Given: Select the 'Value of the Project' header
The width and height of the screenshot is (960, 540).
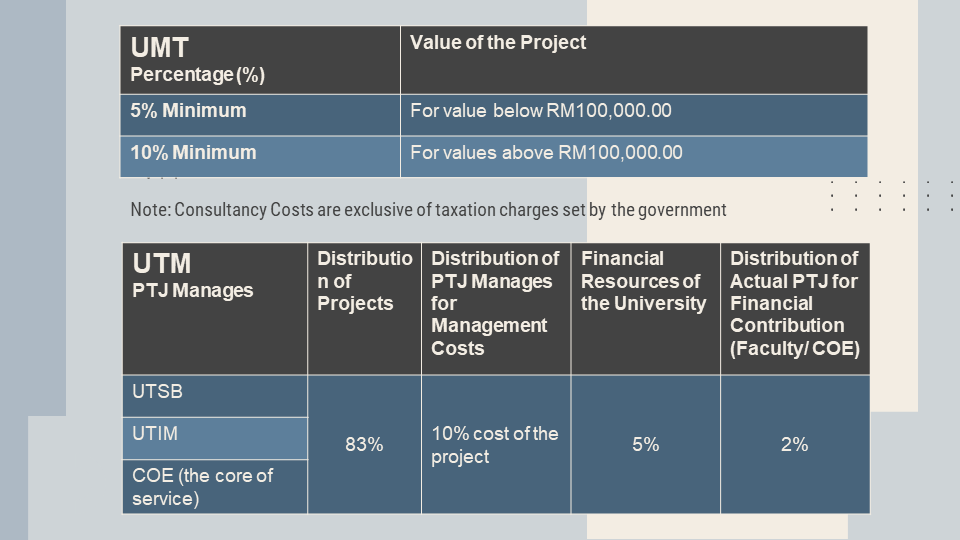Looking at the screenshot, I should [634, 60].
